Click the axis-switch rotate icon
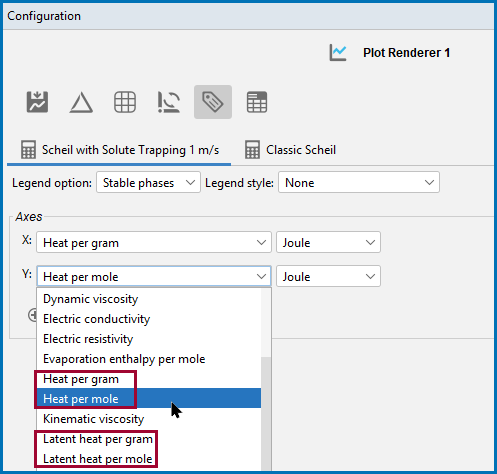Screen dimensions: 497x474 (x=169, y=102)
